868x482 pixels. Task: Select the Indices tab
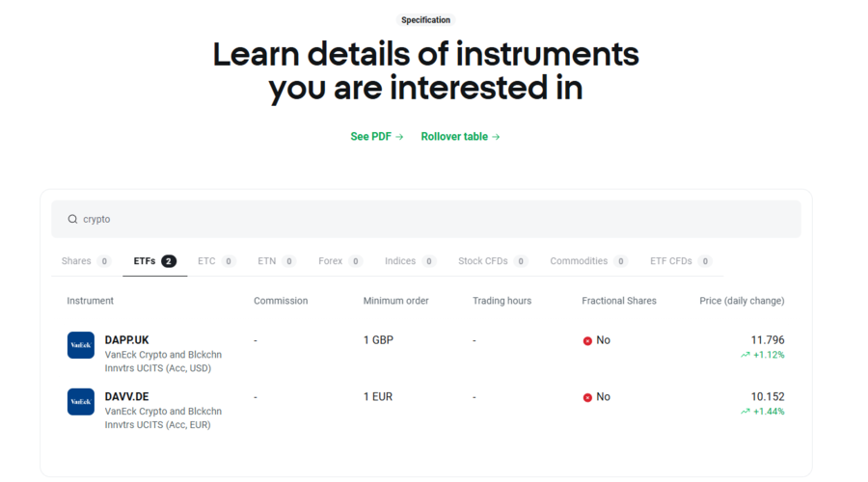click(x=410, y=261)
